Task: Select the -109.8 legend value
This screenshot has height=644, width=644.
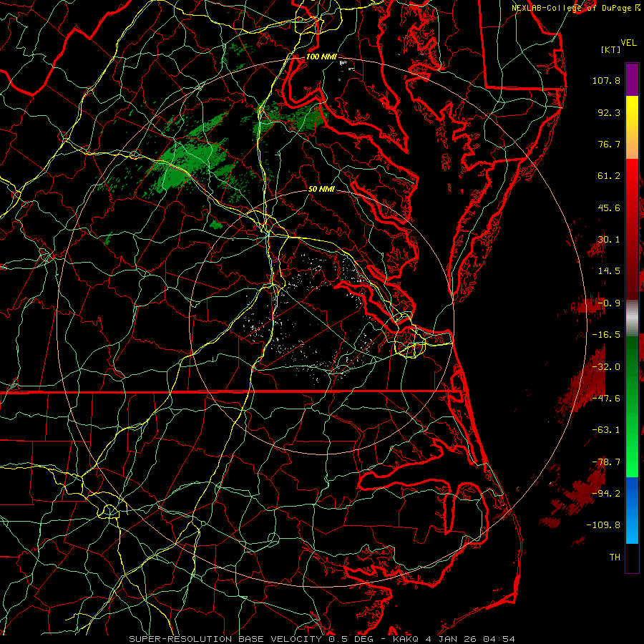Action: (x=603, y=525)
